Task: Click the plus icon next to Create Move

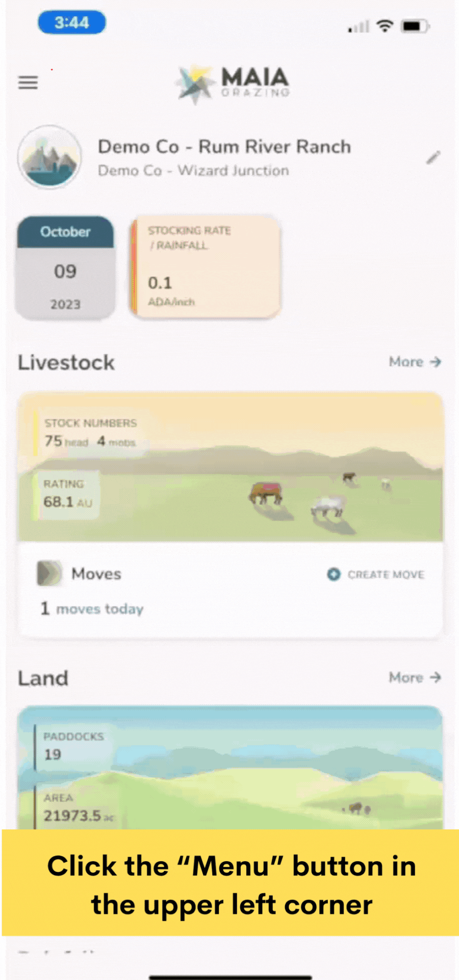Action: click(333, 574)
